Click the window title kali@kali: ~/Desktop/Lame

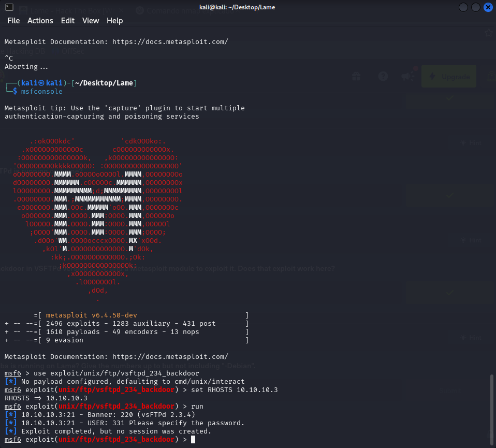[237, 7]
